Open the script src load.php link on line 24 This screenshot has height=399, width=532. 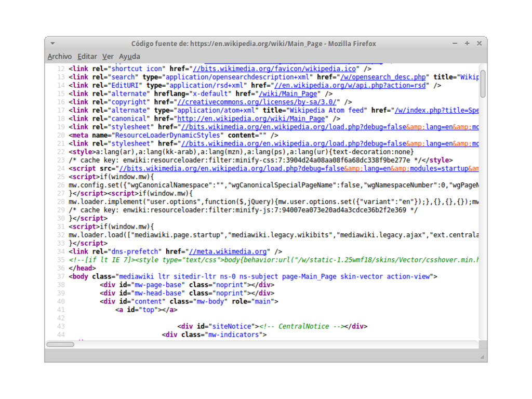pos(299,169)
